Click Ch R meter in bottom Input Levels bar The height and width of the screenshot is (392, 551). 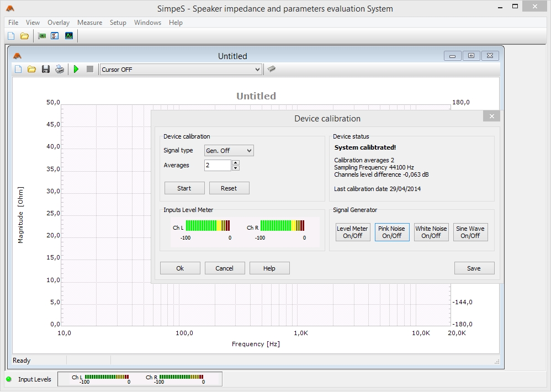tap(181, 377)
